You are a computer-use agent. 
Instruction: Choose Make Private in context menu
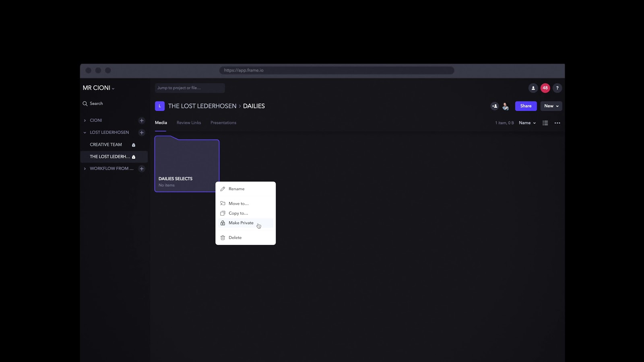pos(246,223)
